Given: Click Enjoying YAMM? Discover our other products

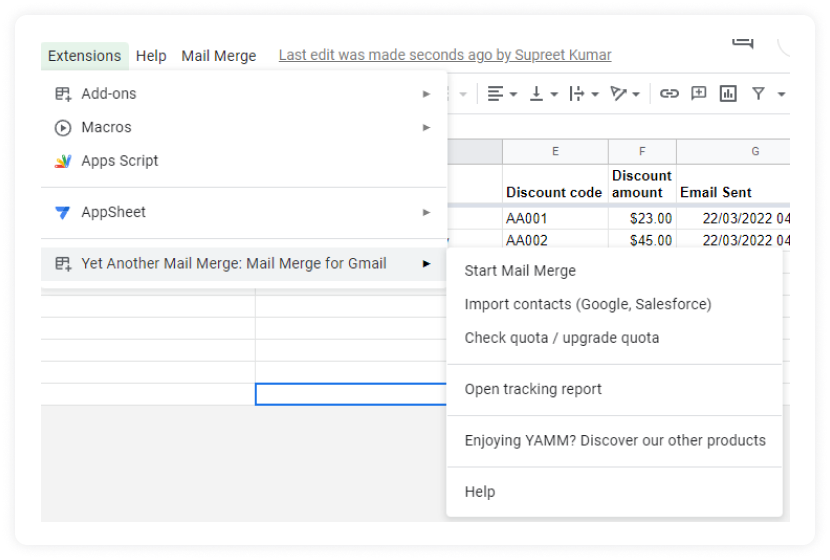Looking at the screenshot, I should coord(614,440).
